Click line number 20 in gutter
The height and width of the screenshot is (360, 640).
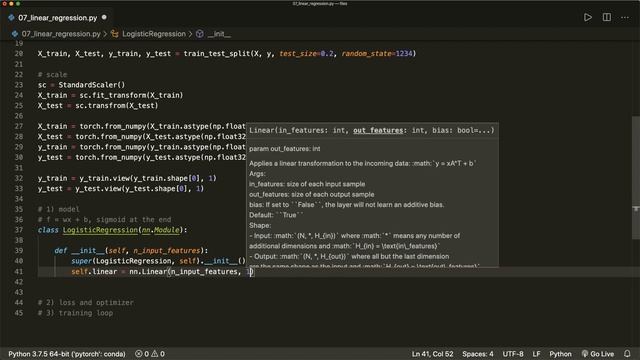point(19,53)
